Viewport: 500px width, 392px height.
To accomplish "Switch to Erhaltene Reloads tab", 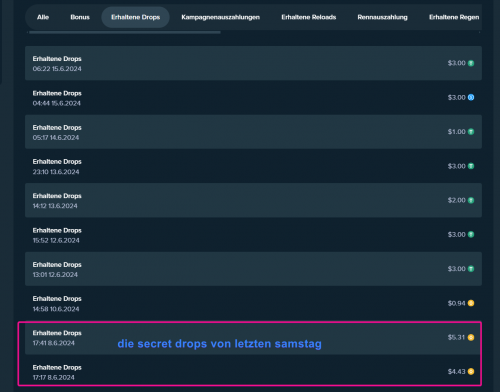I will [x=309, y=17].
